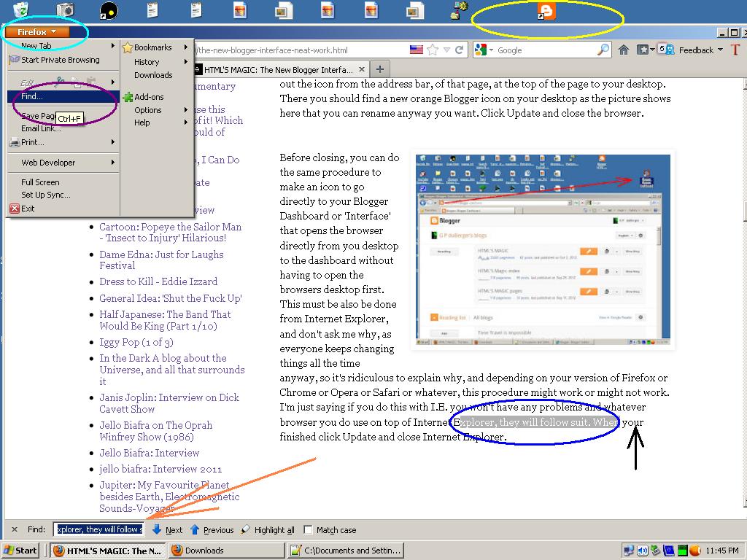Click the volume icon in the system tray
The image size is (747, 560).
pyautogui.click(x=643, y=551)
